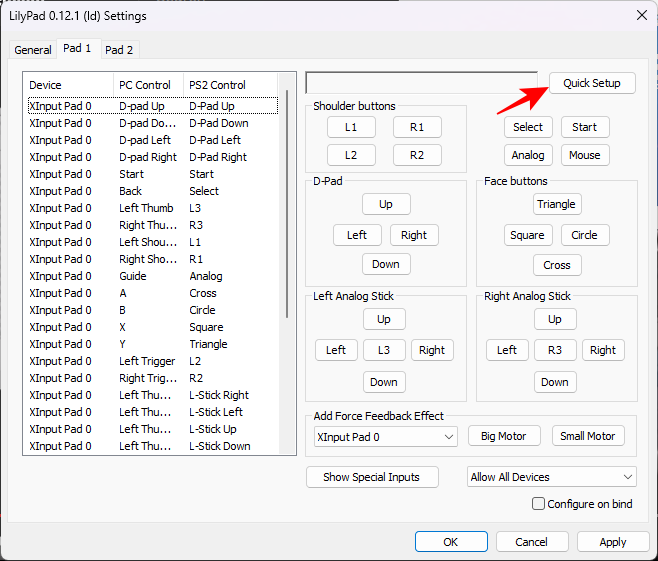Switch to the Pad 2 tab
The height and width of the screenshot is (561, 658).
pos(119,50)
